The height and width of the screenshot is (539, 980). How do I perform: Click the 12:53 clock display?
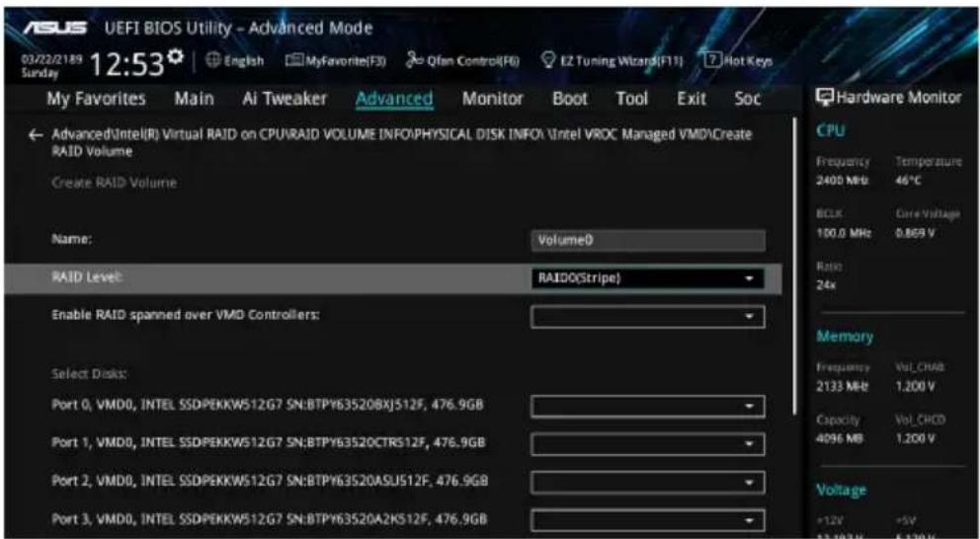tap(127, 64)
